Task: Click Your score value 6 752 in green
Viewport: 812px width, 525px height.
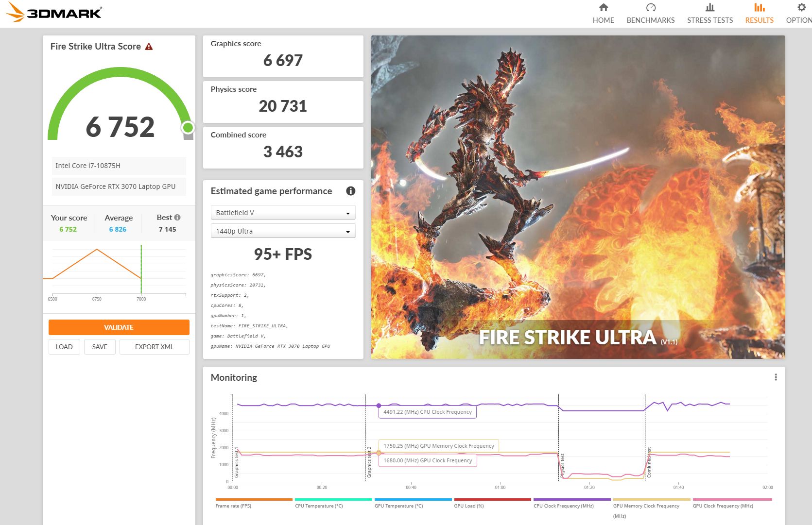Action: point(68,229)
